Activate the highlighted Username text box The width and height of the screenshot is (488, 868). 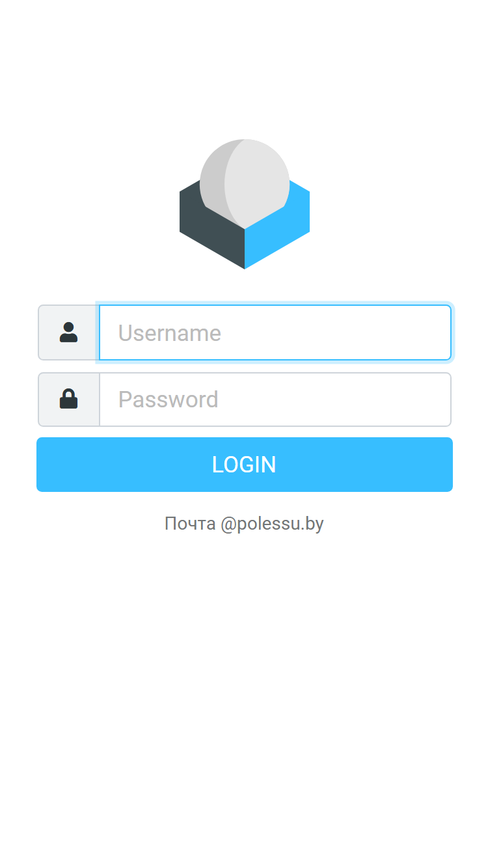tap(275, 332)
